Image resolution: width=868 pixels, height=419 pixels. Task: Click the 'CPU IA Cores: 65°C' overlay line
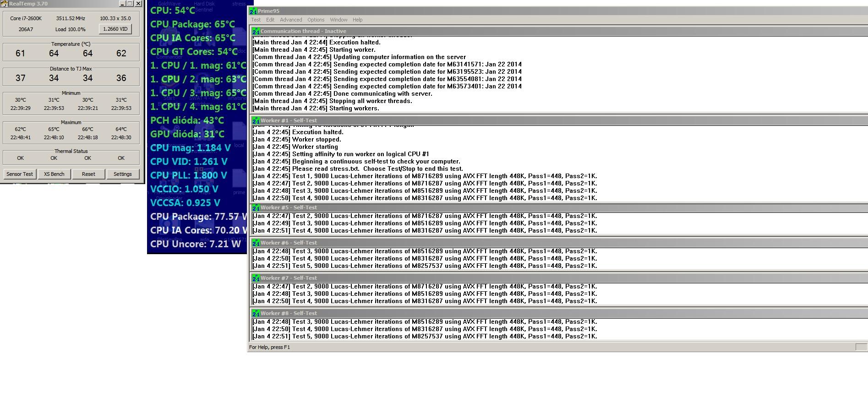193,38
